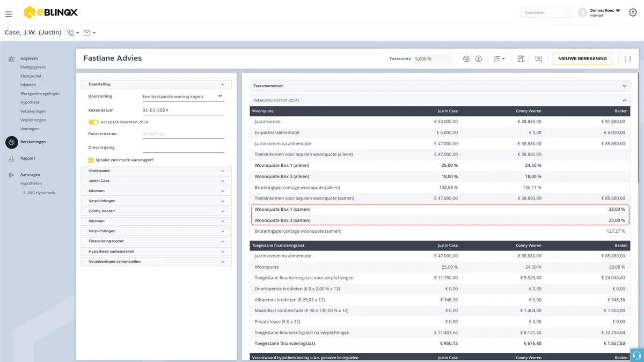Viewport: 644px width, 362px height.
Task: Click the info icon in toolbar
Action: pos(479,58)
